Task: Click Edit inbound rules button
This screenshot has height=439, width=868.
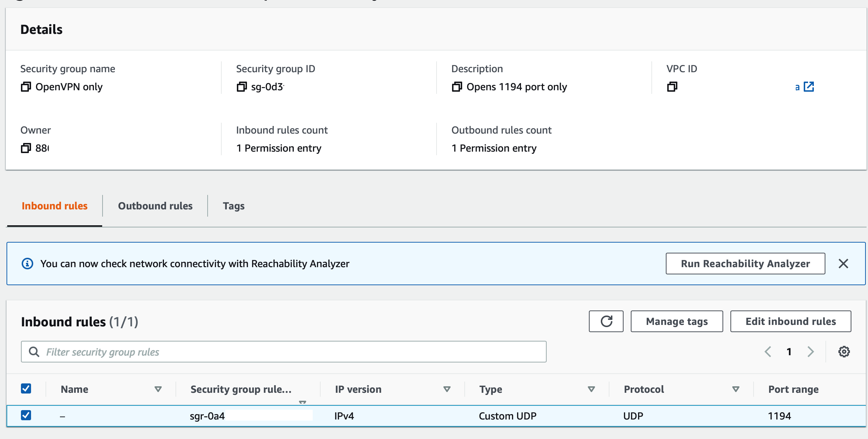Action: [x=791, y=321]
